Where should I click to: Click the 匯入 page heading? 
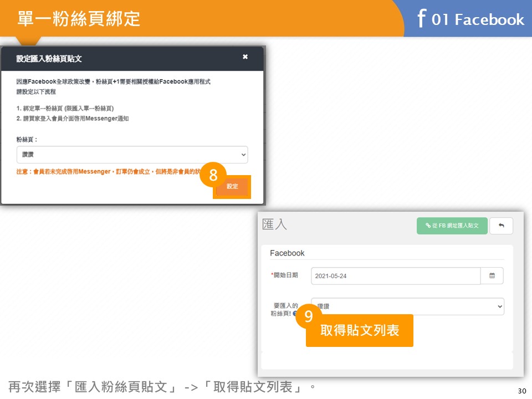point(274,224)
